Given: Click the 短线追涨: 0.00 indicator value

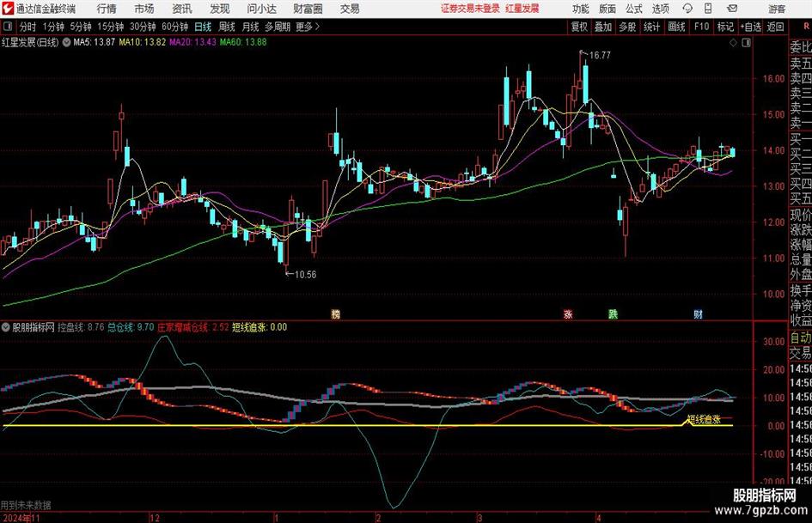Looking at the screenshot, I should [259, 327].
